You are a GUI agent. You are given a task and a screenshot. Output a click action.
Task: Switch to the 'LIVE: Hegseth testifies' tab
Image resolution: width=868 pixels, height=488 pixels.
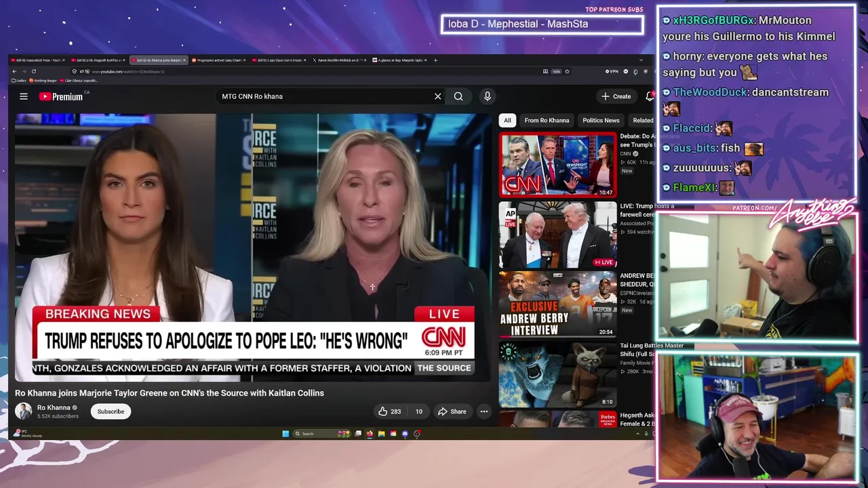tap(98, 60)
